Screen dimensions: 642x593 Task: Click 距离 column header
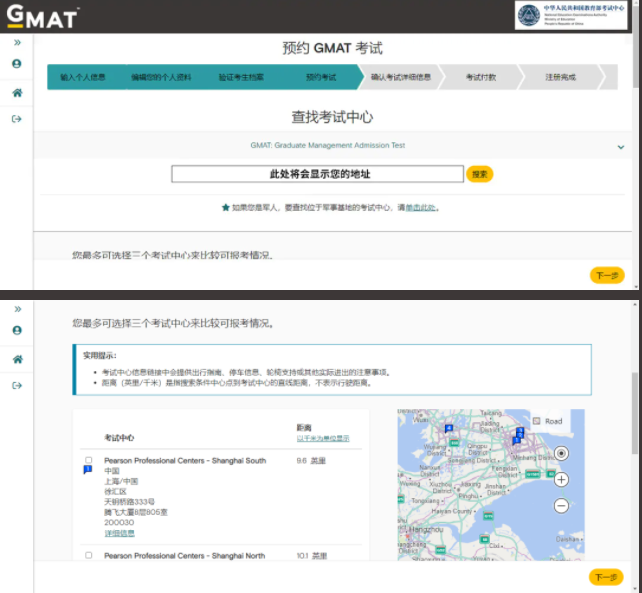[304, 428]
